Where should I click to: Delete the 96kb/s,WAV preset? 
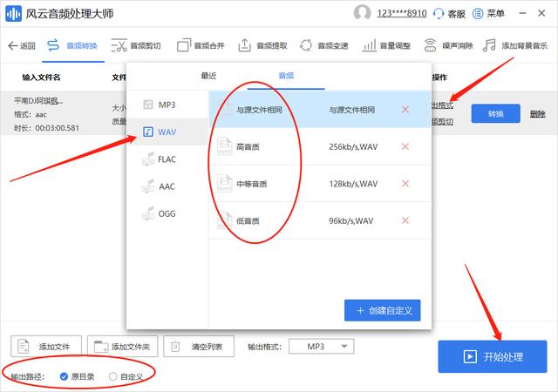coord(405,220)
